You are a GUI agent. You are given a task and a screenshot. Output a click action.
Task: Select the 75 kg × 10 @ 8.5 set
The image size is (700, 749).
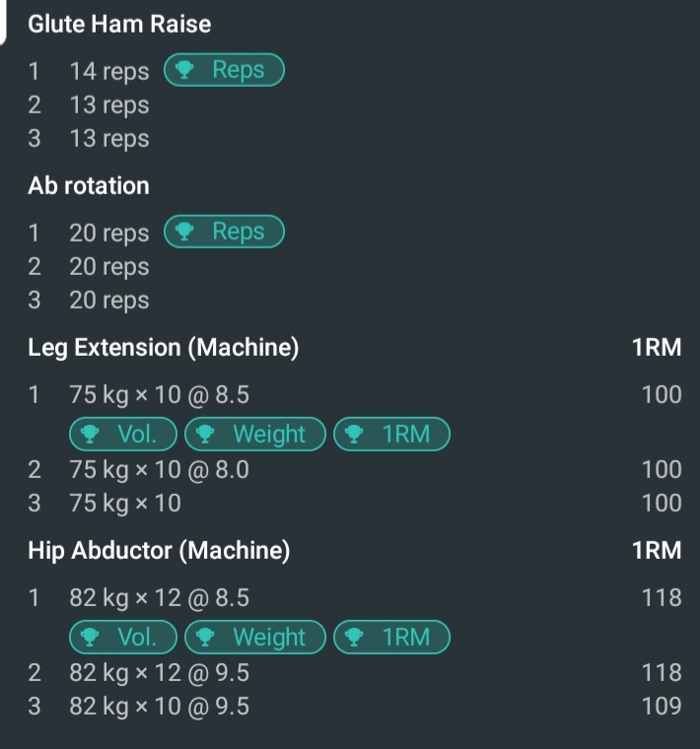pos(159,395)
